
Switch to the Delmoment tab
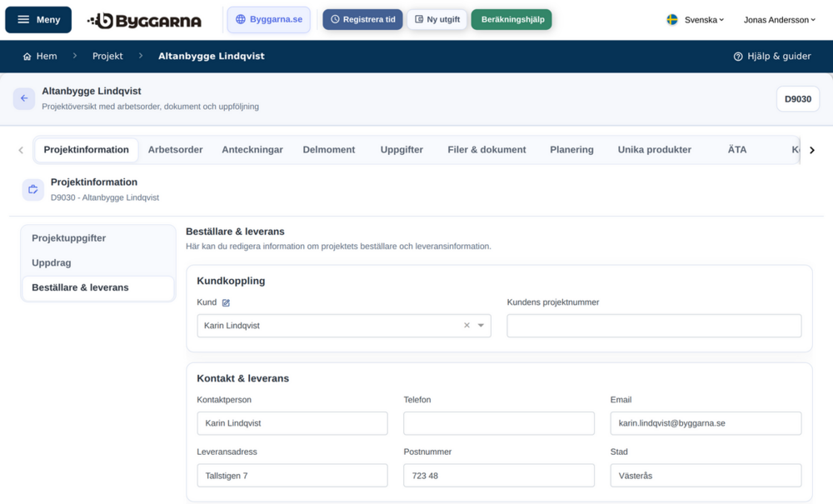coord(329,150)
